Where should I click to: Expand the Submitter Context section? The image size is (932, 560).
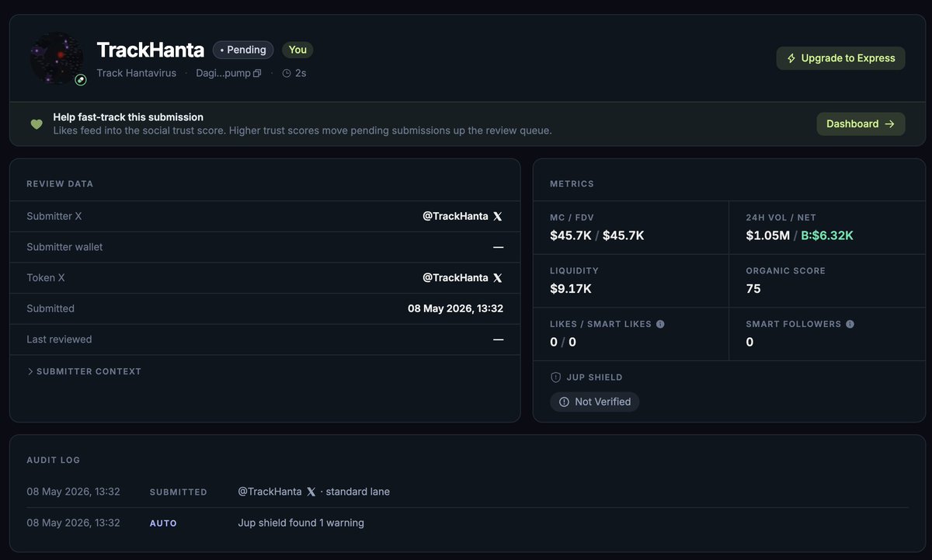84,371
